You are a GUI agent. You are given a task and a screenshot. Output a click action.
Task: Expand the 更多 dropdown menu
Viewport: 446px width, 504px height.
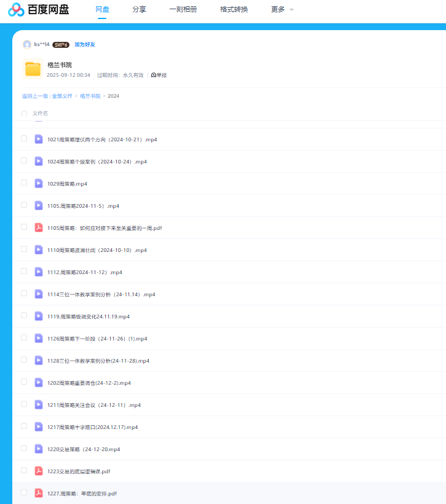282,10
